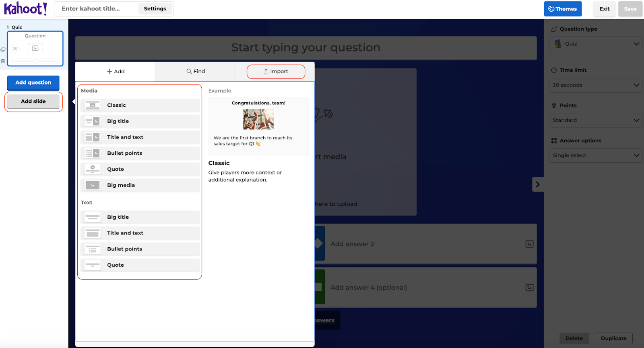Click the Kahoot! logo
Image resolution: width=644 pixels, height=348 pixels.
[25, 8]
